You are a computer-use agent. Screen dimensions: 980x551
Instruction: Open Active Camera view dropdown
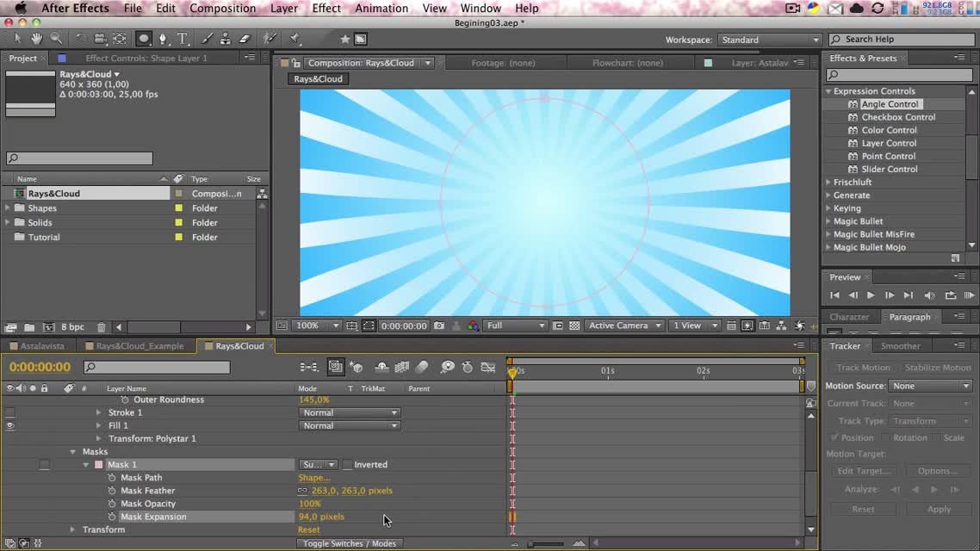pos(623,325)
